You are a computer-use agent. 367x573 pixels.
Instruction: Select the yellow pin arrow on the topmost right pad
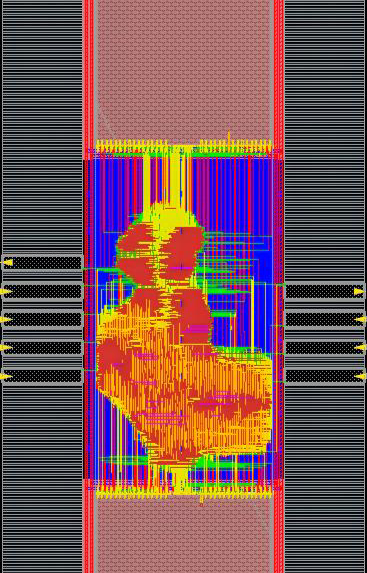(x=359, y=291)
